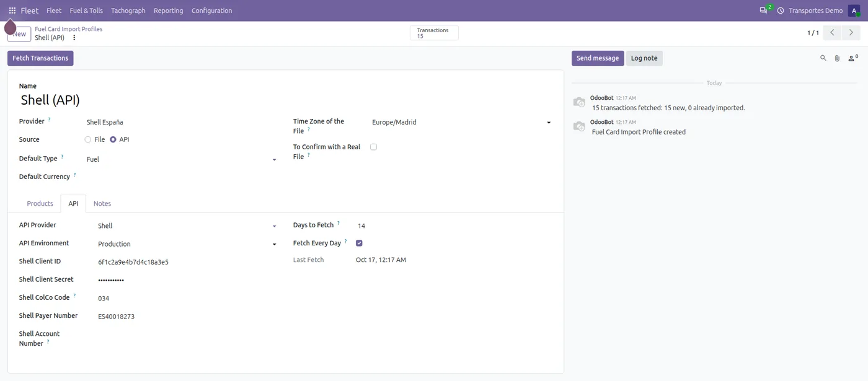Open the activities clock icon in navbar
This screenshot has width=868, height=381.
point(781,11)
